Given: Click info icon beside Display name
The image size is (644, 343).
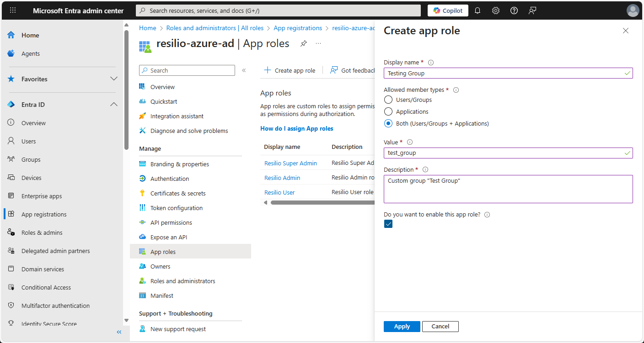Looking at the screenshot, I should 431,63.
